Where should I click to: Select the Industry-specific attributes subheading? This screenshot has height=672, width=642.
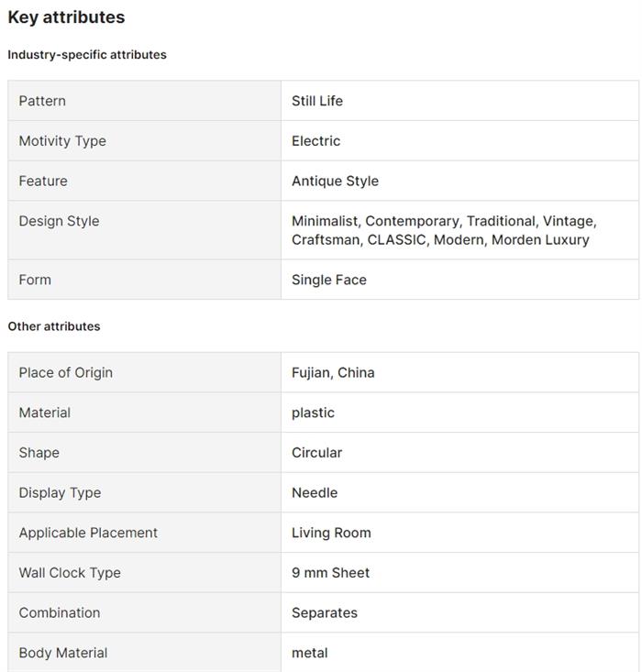tap(87, 55)
